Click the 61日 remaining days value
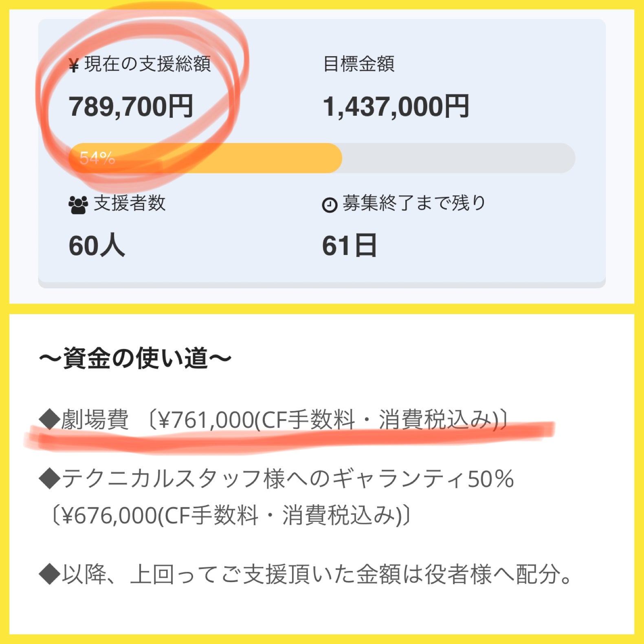644x644 pixels. (x=349, y=246)
